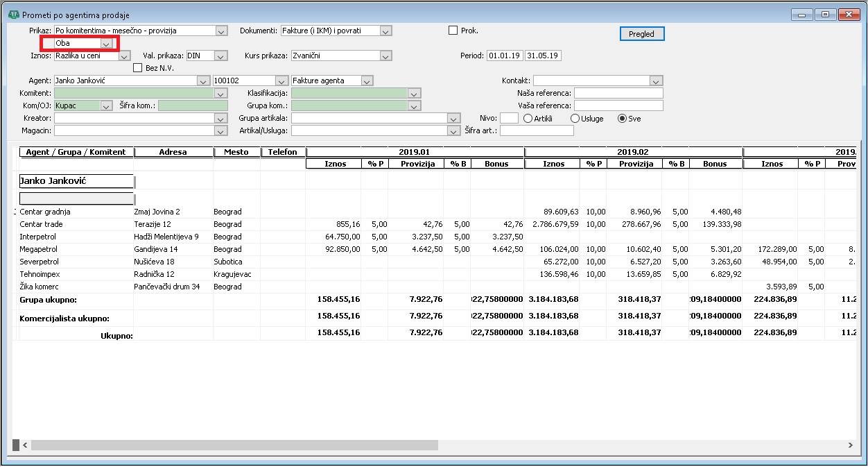This screenshot has height=467, width=868.
Task: Select the Usluge radio button
Action: [x=575, y=119]
